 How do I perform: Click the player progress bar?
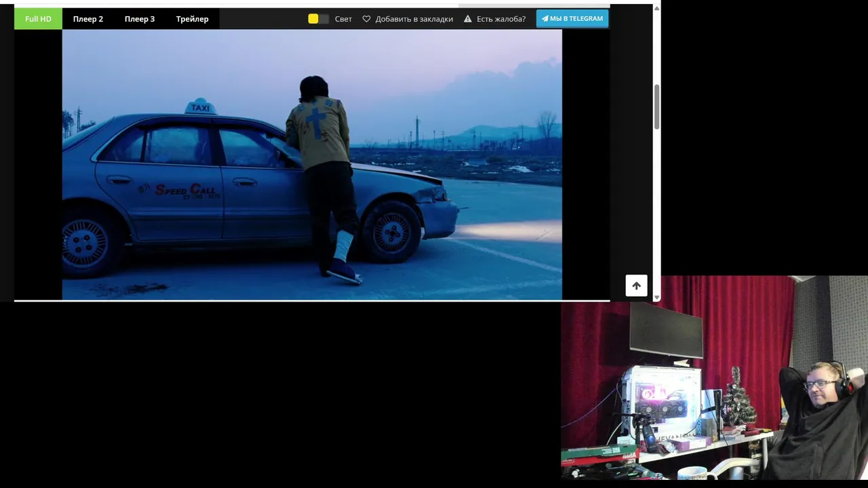point(312,300)
